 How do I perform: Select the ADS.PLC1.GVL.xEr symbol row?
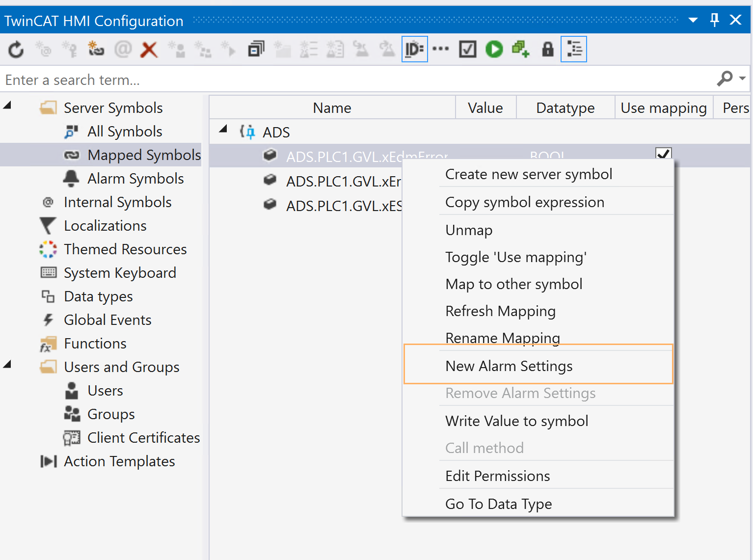(344, 181)
